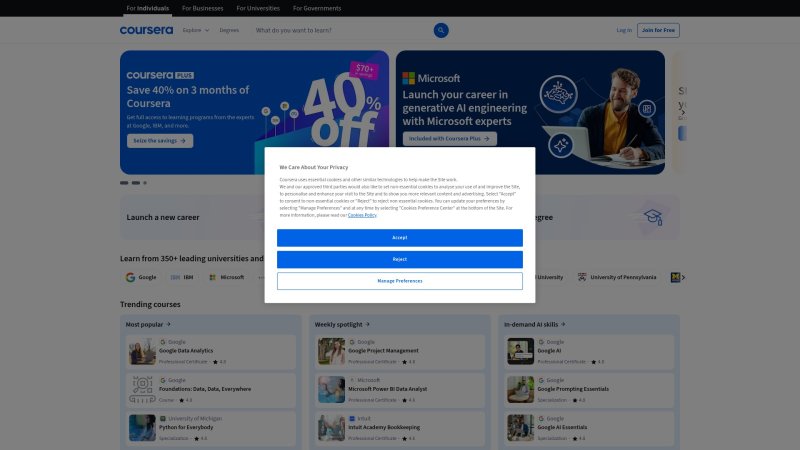800x450 pixels.
Task: Click the Google Prompting Essentials thumbnail
Action: (520, 390)
